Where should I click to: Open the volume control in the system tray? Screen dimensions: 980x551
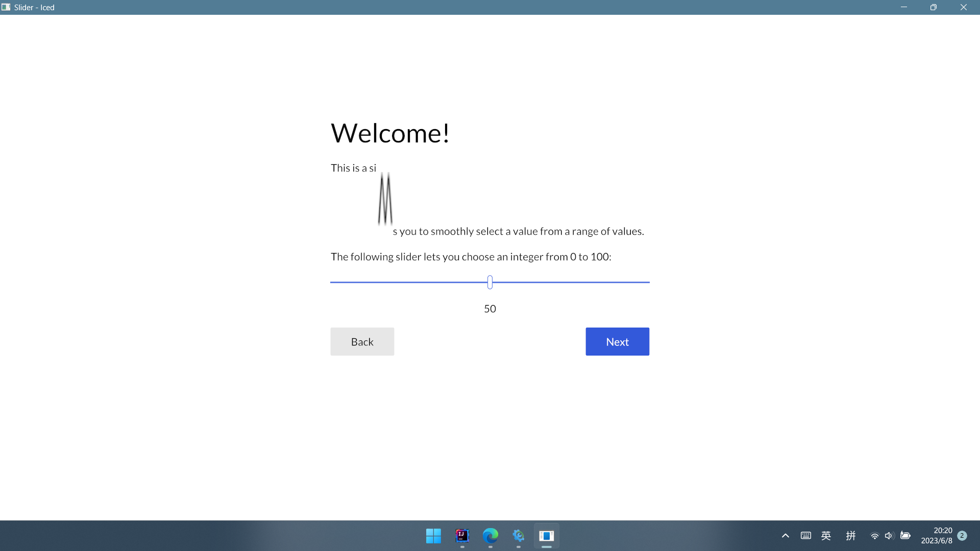890,536
